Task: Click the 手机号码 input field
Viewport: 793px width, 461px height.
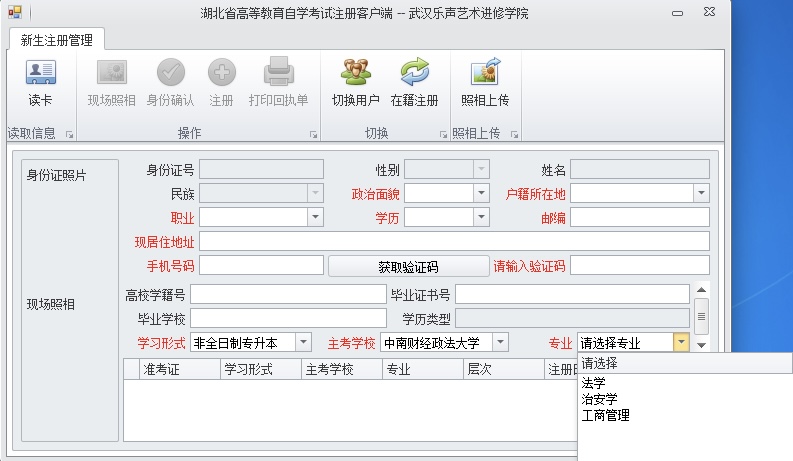Action: click(x=261, y=265)
